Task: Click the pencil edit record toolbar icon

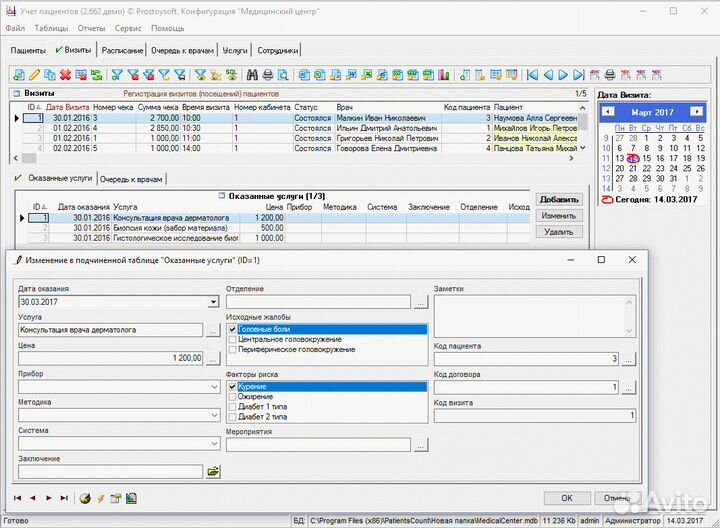Action: coord(34,75)
